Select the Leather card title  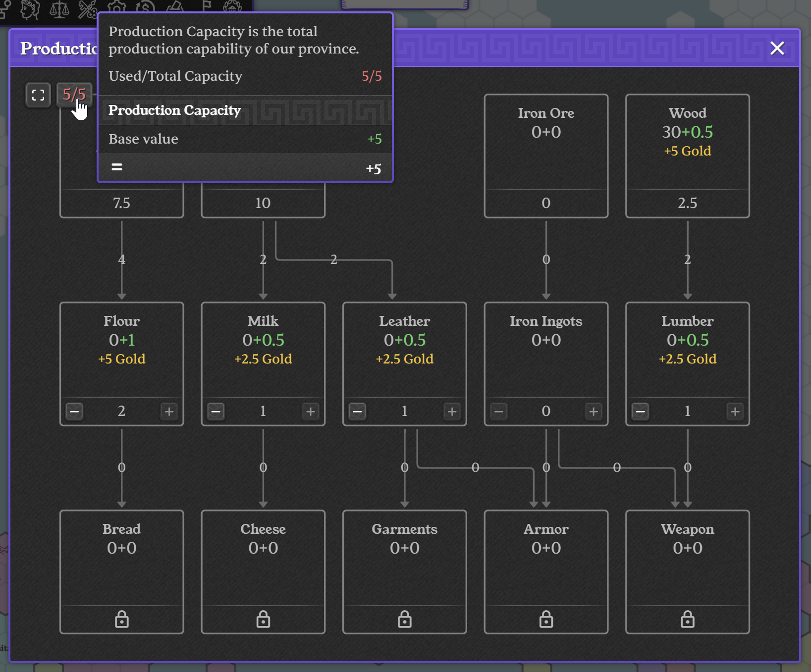click(405, 321)
